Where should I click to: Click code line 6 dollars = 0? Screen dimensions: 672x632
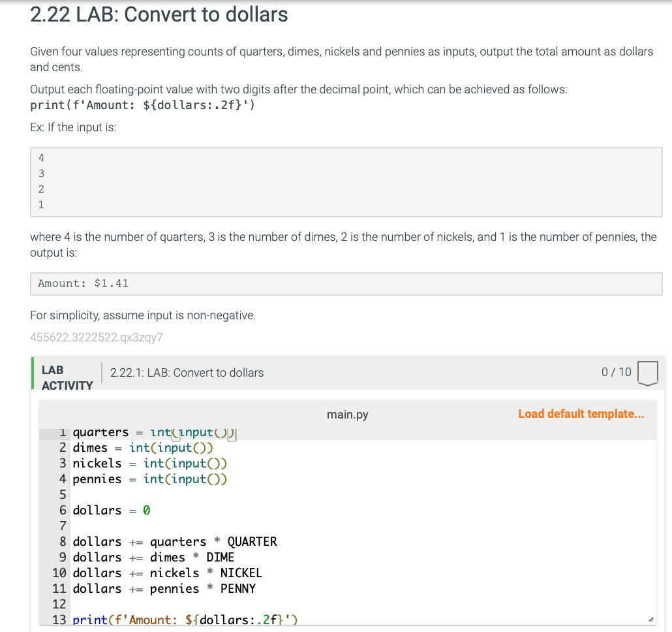112,510
